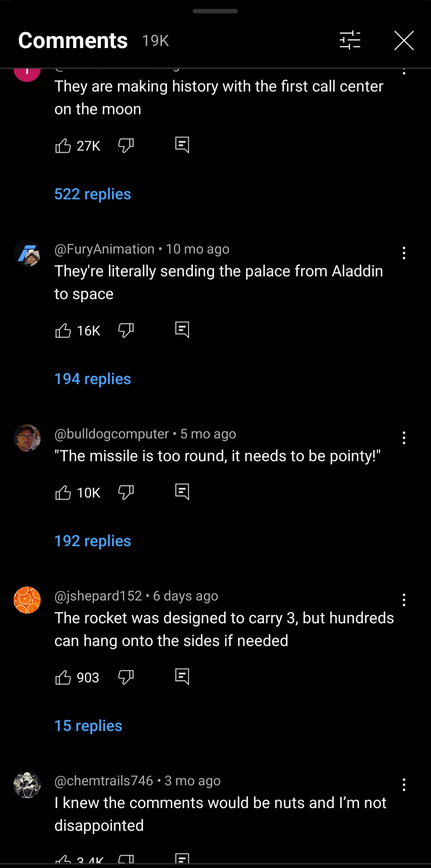Expand 194 replies under Aladdin comment
This screenshot has height=868, width=431.
click(x=92, y=379)
